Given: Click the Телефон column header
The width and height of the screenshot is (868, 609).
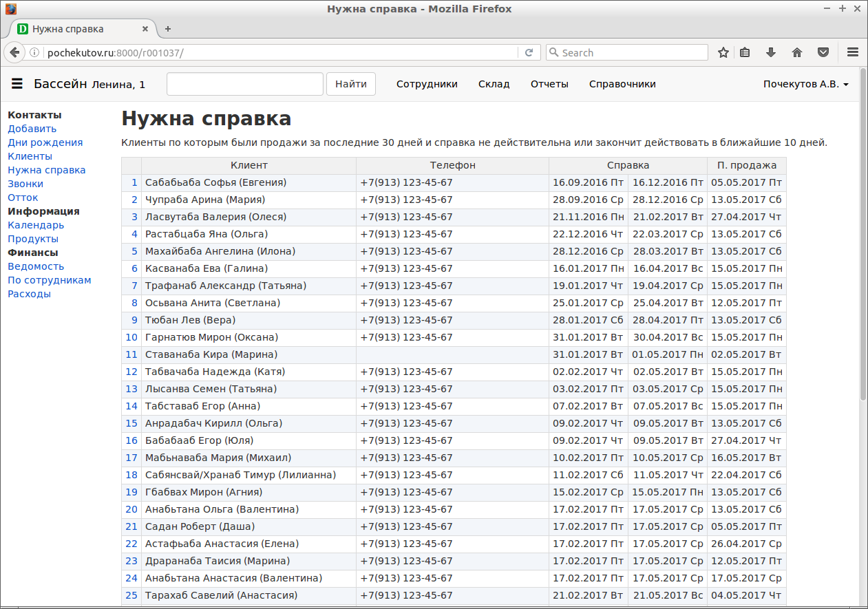Looking at the screenshot, I should tap(453, 165).
